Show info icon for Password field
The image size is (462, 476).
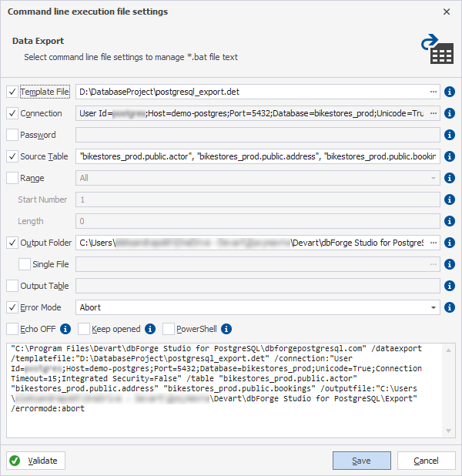449,135
